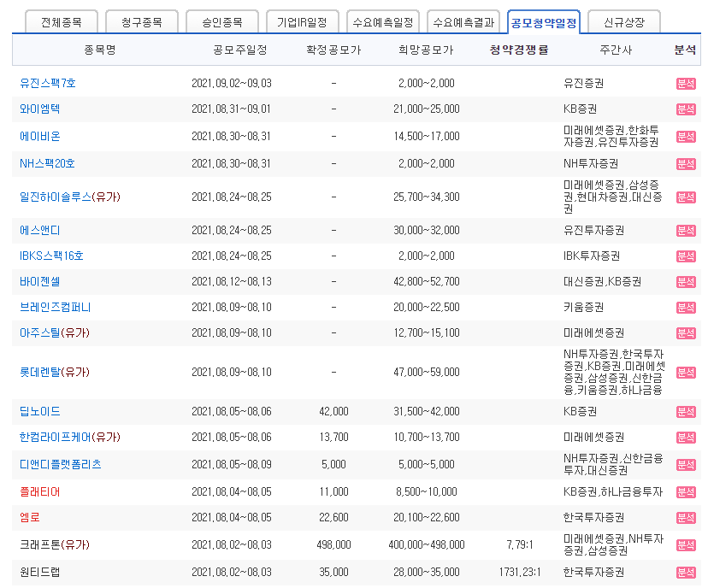Image resolution: width=708 pixels, height=588 pixels.
Task: Click 분석 icon for 브레인즈컴퍼니
Action: coord(686,308)
